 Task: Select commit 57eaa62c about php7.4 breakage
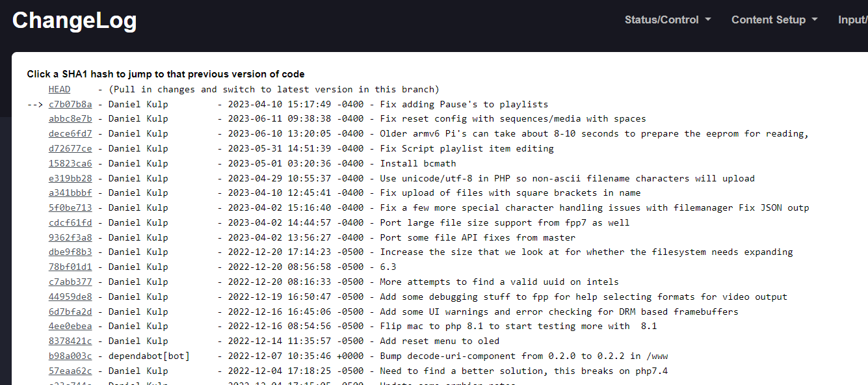click(70, 371)
